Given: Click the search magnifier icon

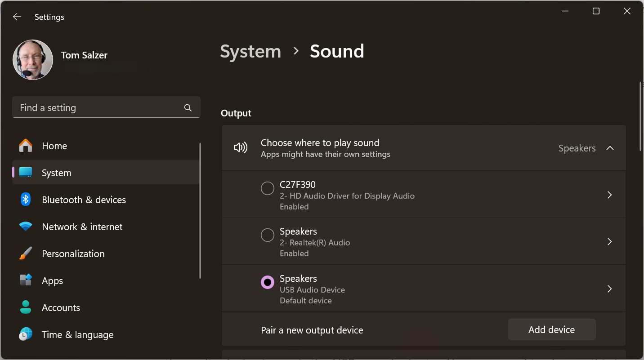Looking at the screenshot, I should [188, 108].
